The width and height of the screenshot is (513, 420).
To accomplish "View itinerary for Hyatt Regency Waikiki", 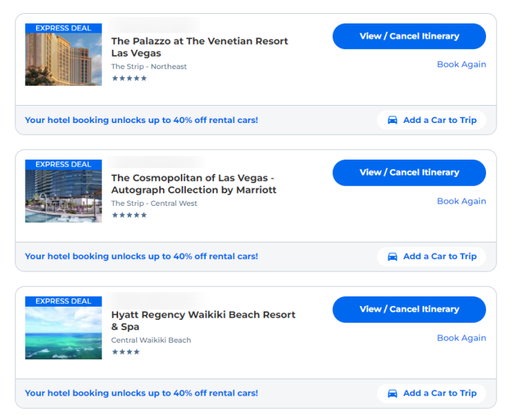I will (x=409, y=309).
